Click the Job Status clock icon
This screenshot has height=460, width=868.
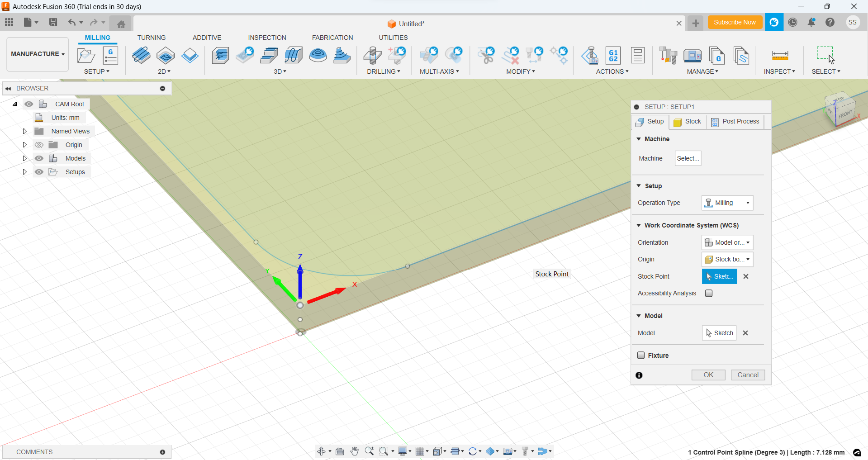point(792,22)
